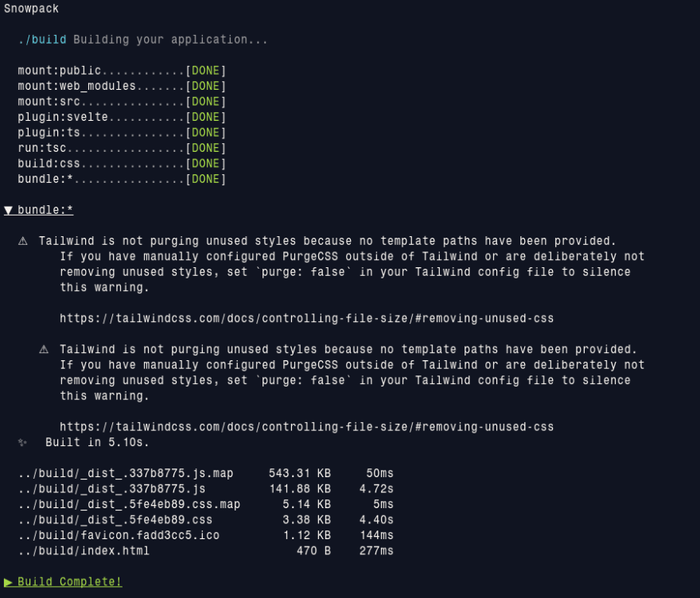
Task: Click the 144ms timing value
Action: [x=376, y=535]
